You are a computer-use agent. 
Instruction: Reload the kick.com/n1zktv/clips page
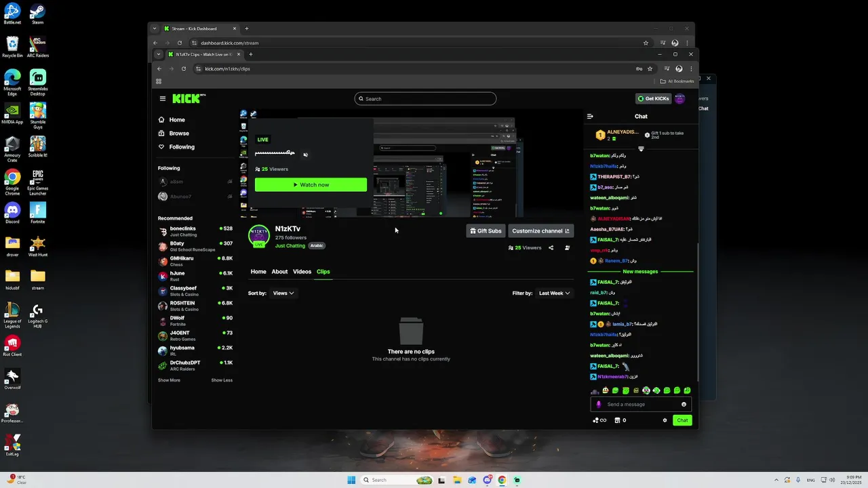click(x=184, y=68)
